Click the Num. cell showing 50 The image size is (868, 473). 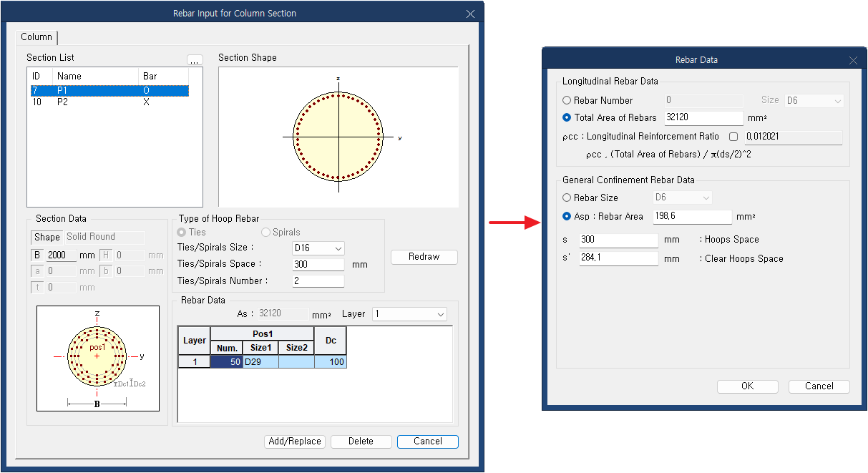coord(226,362)
